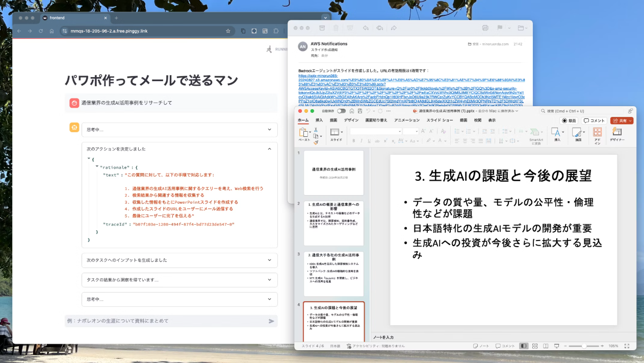Select slide 2 thumbnail in the panel
The height and width of the screenshot is (363, 644).
click(334, 223)
